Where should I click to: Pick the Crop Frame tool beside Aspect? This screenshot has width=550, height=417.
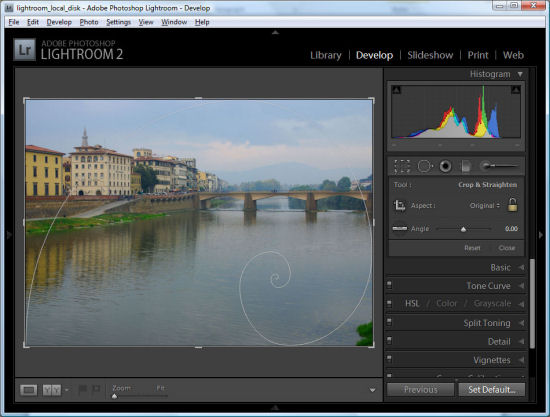click(x=400, y=206)
